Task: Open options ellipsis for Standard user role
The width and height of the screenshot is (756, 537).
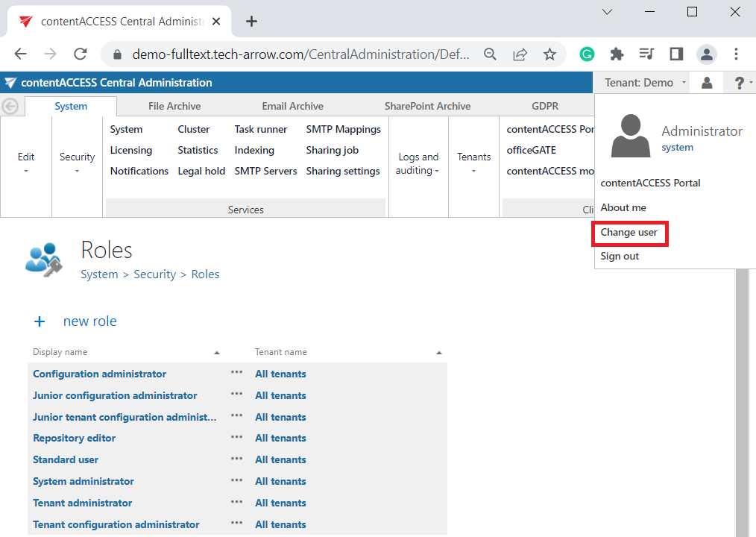Action: [x=236, y=459]
